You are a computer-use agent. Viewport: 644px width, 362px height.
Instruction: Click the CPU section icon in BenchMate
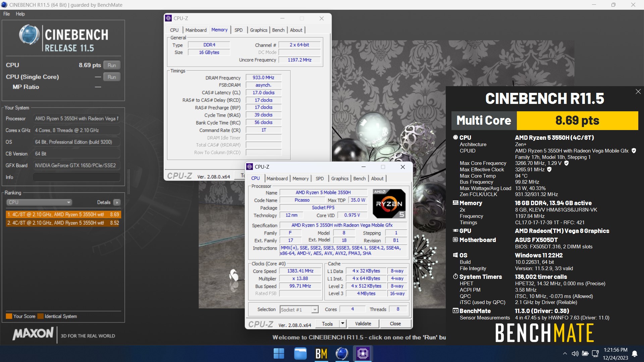coord(455,138)
